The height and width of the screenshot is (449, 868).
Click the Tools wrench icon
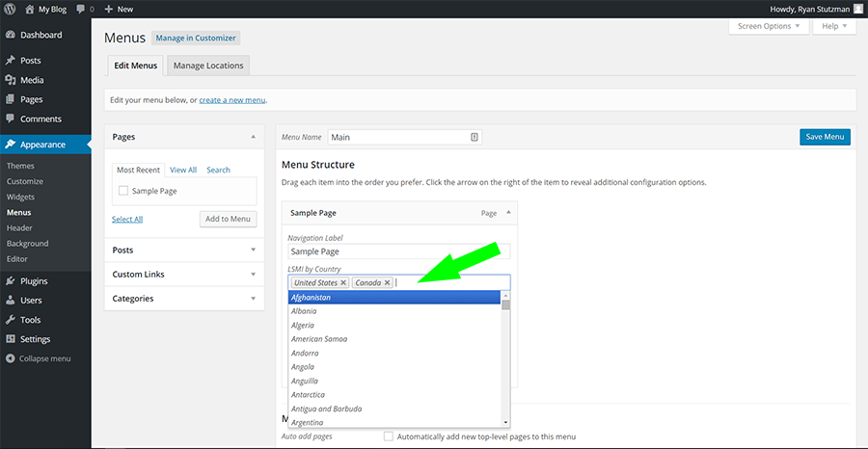10,320
